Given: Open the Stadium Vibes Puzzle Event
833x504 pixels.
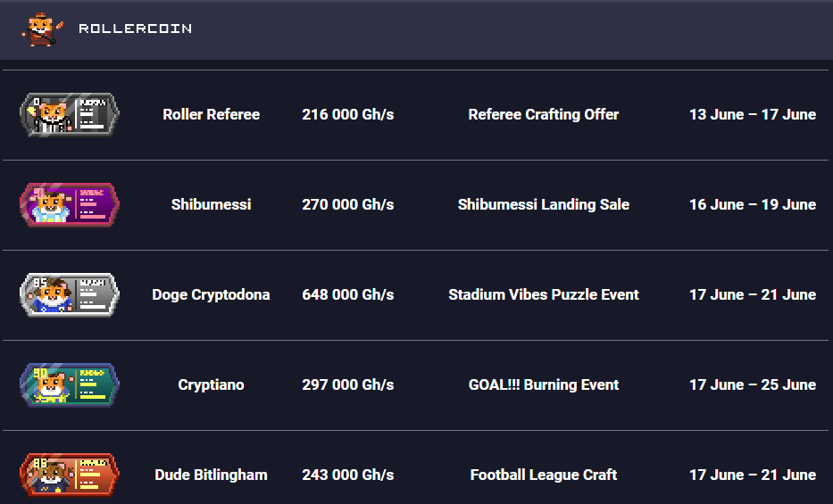Looking at the screenshot, I should (544, 295).
